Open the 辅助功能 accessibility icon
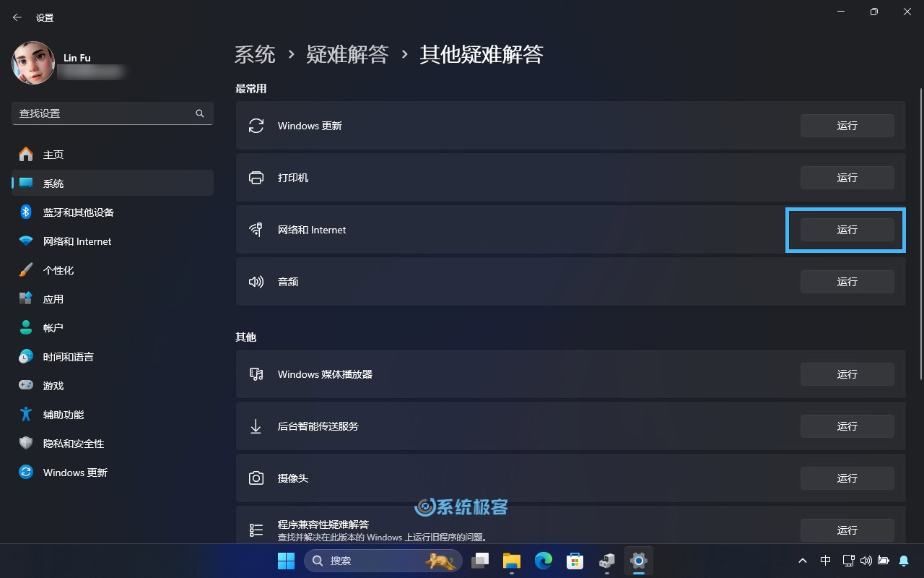Image resolution: width=924 pixels, height=578 pixels. coord(26,414)
